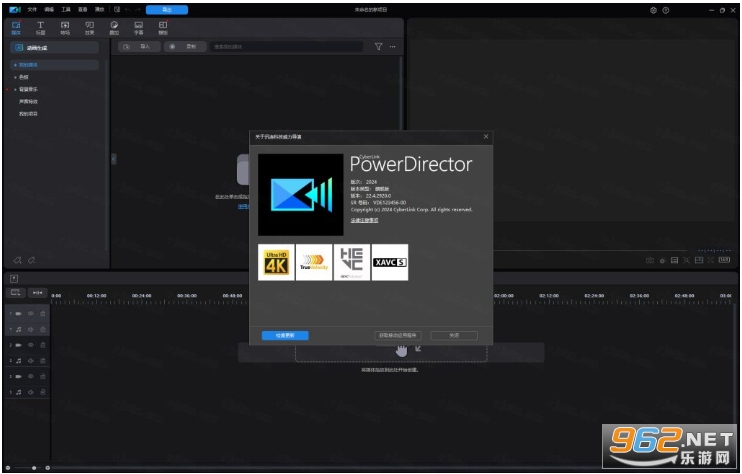This screenshot has width=742, height=474.
Task: Open the Media room tab icon
Action: point(16,27)
